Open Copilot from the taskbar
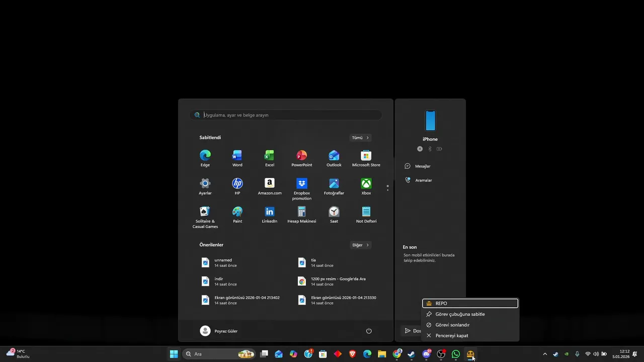 293,354
